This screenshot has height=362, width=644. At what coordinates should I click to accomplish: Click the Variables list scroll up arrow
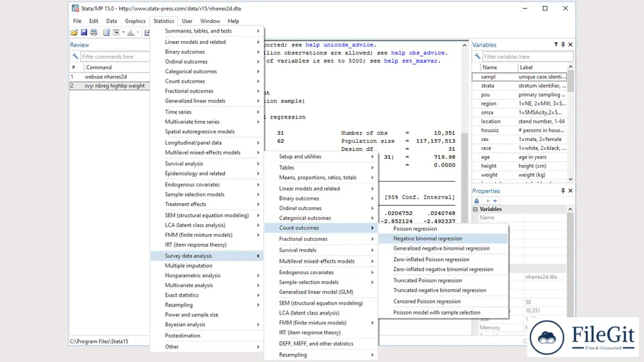click(571, 67)
